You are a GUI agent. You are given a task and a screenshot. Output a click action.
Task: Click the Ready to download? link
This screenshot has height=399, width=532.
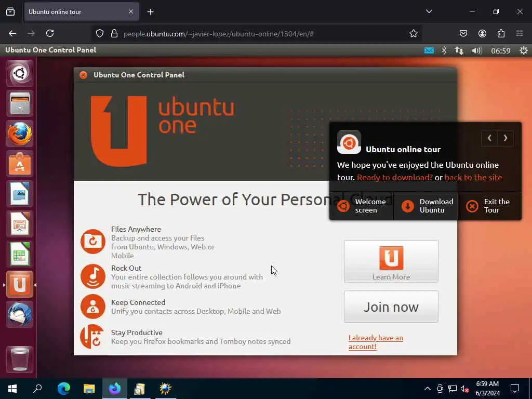tap(395, 178)
